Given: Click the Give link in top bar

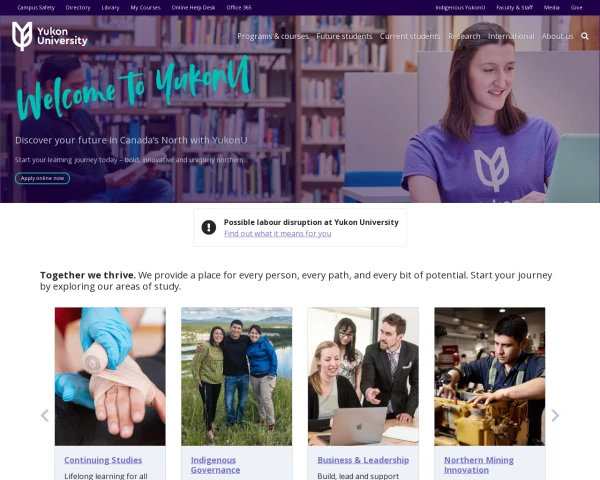Looking at the screenshot, I should (x=576, y=8).
